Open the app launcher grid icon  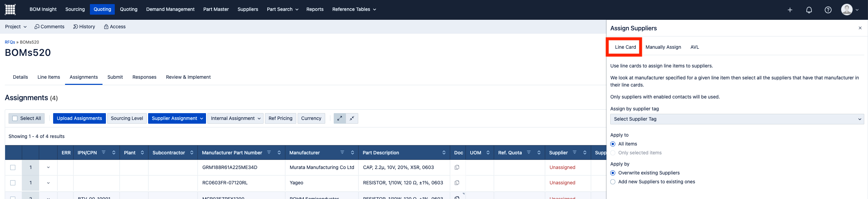pyautogui.click(x=10, y=10)
